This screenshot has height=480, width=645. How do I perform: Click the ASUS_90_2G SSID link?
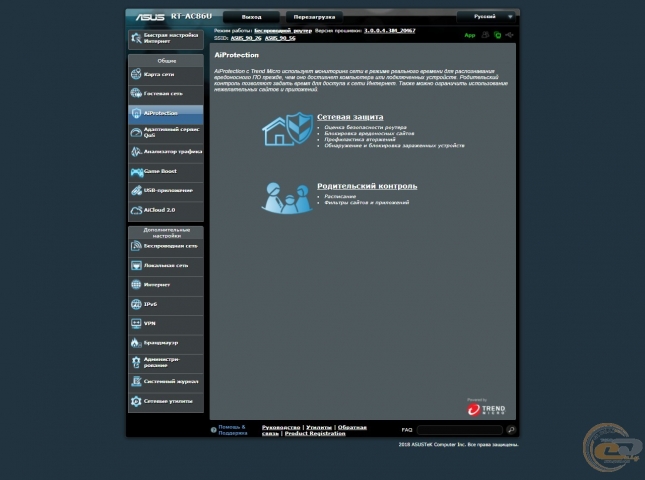pos(246,38)
